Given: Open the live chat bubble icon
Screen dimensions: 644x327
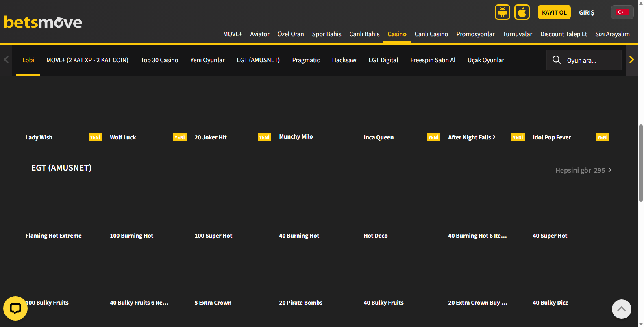Looking at the screenshot, I should (15, 308).
